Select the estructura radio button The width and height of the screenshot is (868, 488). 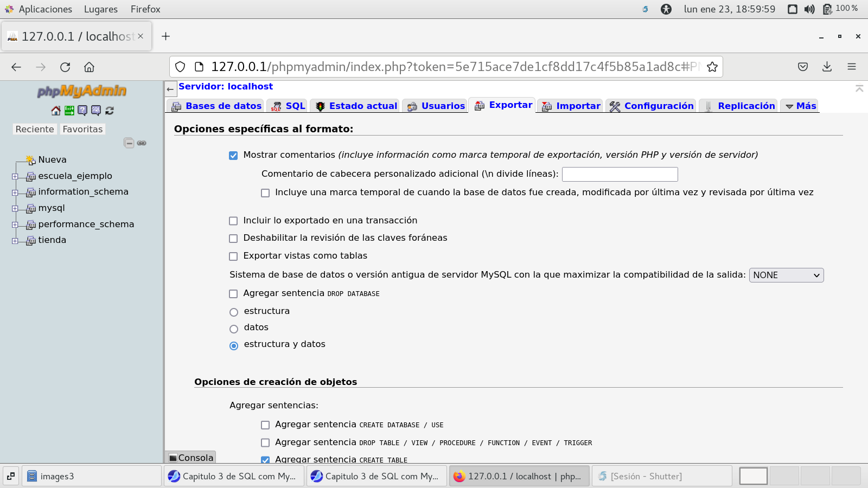[x=234, y=312]
